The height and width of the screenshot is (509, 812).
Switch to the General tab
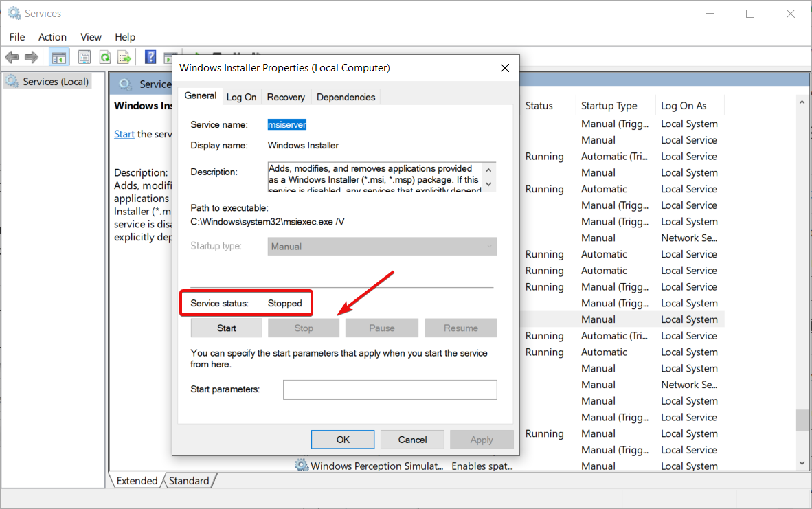201,95
